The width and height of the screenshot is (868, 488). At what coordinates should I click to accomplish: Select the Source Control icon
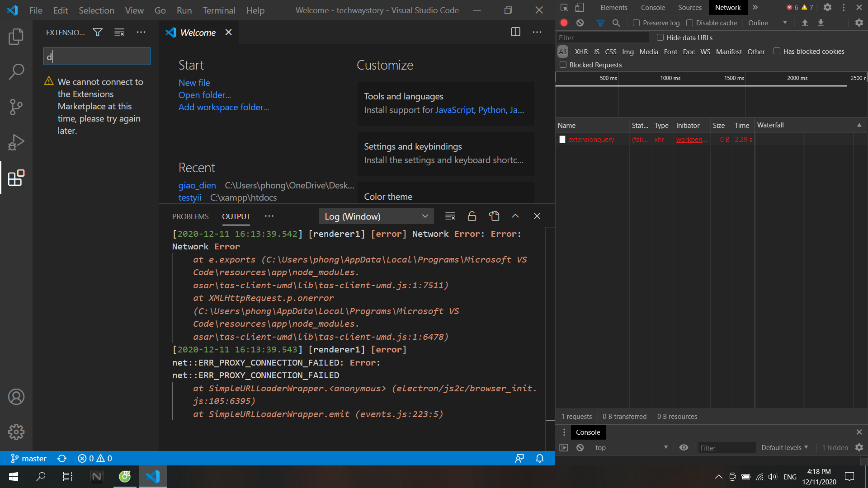(x=16, y=107)
